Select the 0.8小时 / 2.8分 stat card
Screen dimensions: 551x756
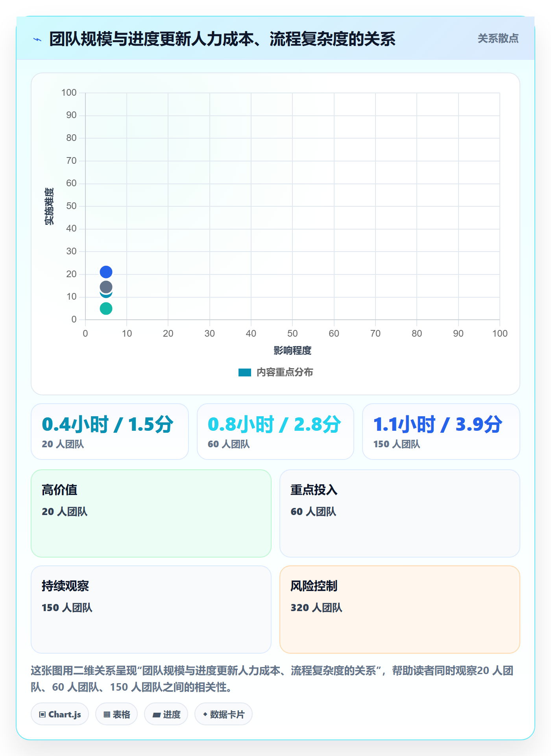(x=275, y=432)
